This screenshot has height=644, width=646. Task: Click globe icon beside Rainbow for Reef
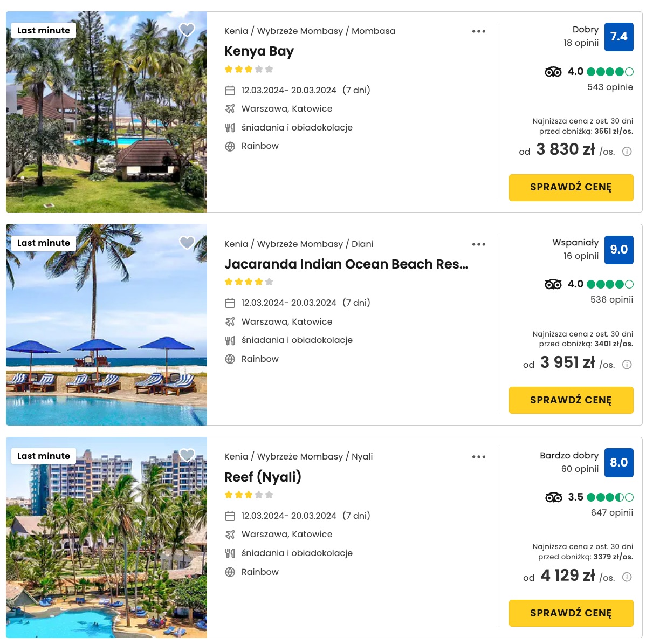coord(230,572)
